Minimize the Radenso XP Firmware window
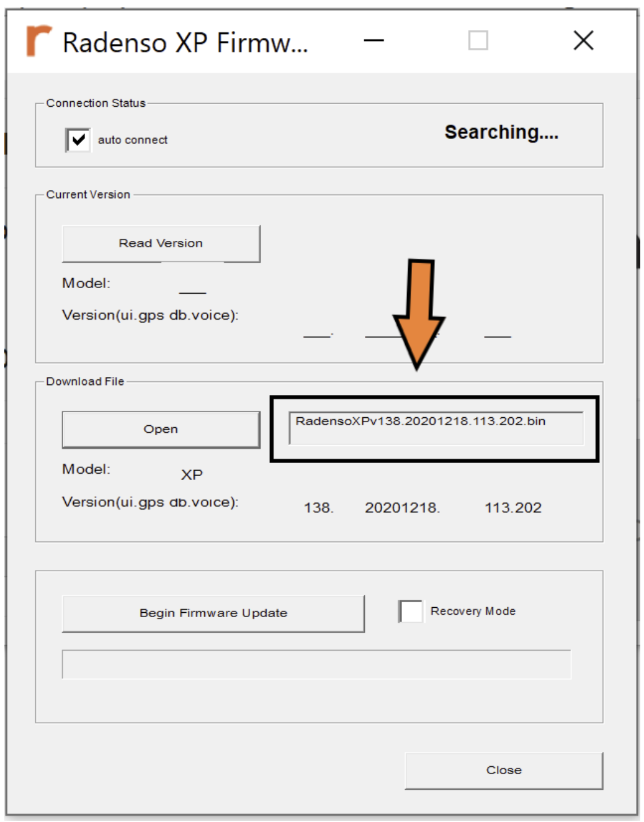The width and height of the screenshot is (644, 822). pyautogui.click(x=373, y=41)
